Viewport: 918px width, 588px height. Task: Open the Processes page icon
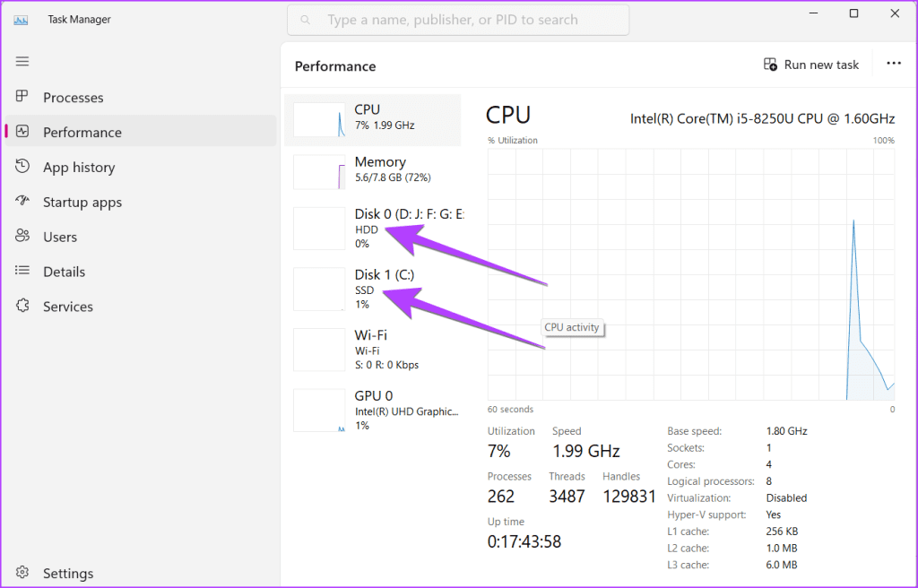coord(23,97)
